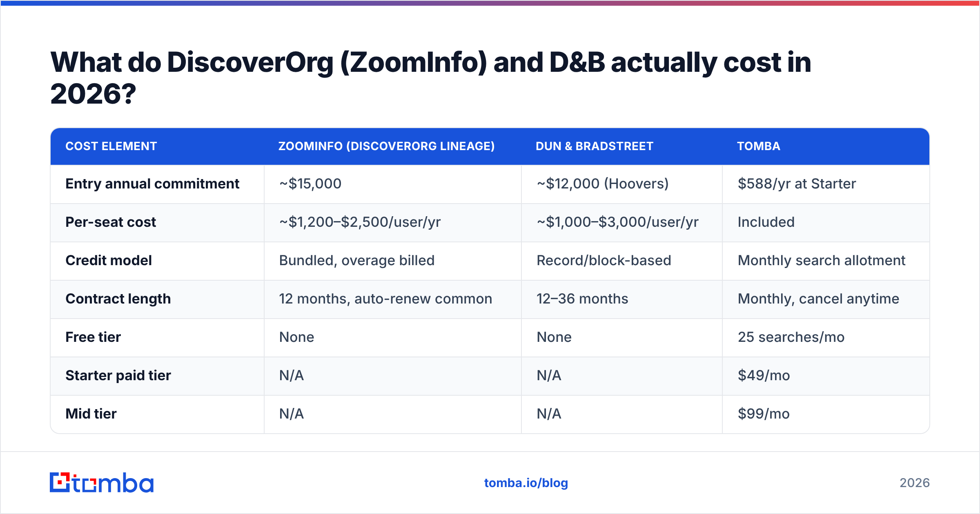Click the 25 searches/mo cell
Viewport: 980px width, 514px height.
point(791,337)
